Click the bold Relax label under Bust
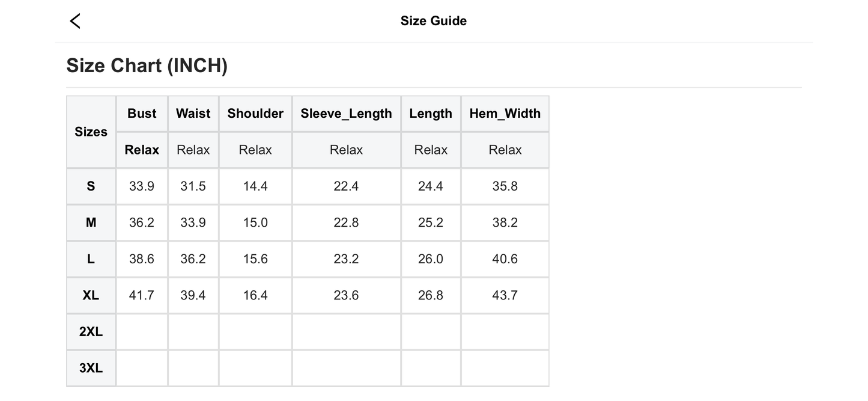Image resolution: width=868 pixels, height=401 pixels. click(x=142, y=150)
